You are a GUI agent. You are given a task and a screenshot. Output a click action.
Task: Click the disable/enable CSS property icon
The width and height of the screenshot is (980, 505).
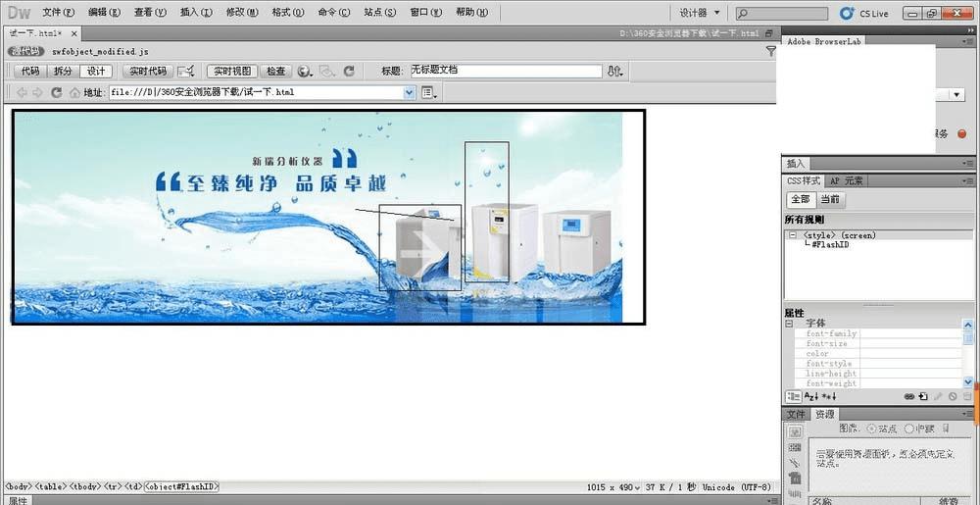(x=953, y=396)
